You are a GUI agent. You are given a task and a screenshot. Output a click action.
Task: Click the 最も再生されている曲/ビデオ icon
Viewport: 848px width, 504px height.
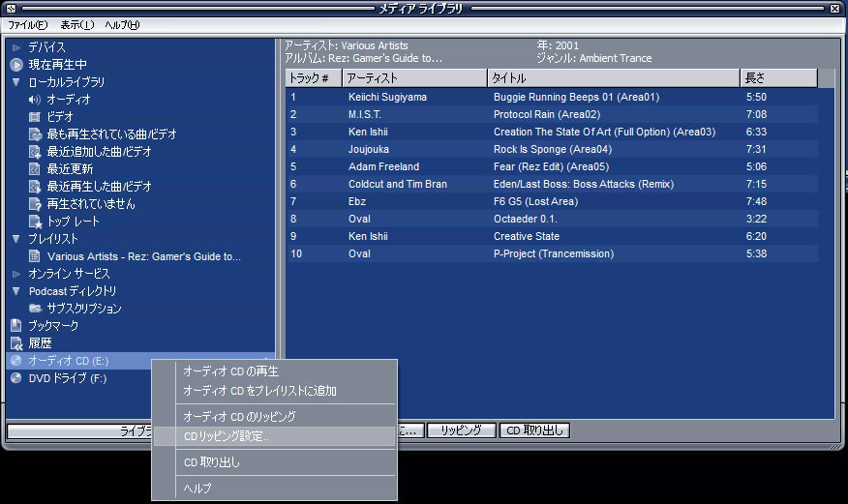click(x=35, y=134)
